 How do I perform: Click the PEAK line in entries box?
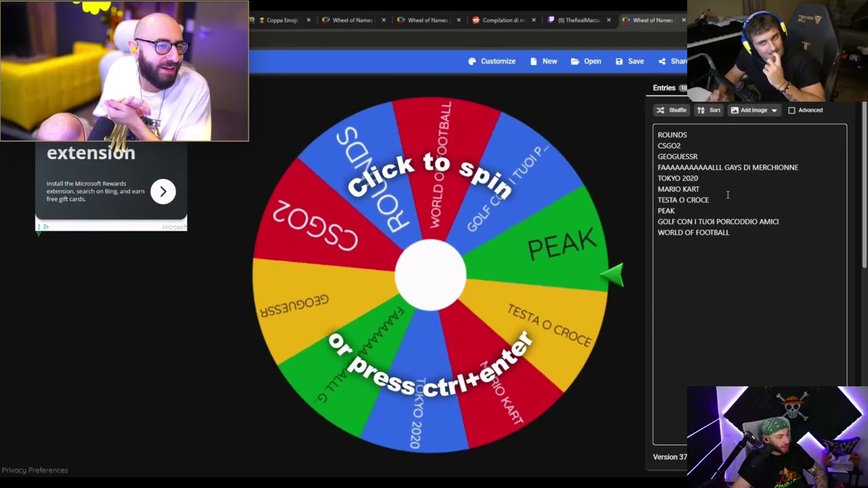tap(666, 211)
